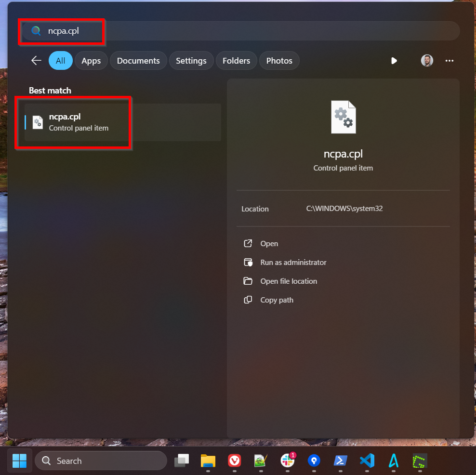Open Vivaldi browser from the taskbar
476x475 pixels.
click(x=234, y=461)
